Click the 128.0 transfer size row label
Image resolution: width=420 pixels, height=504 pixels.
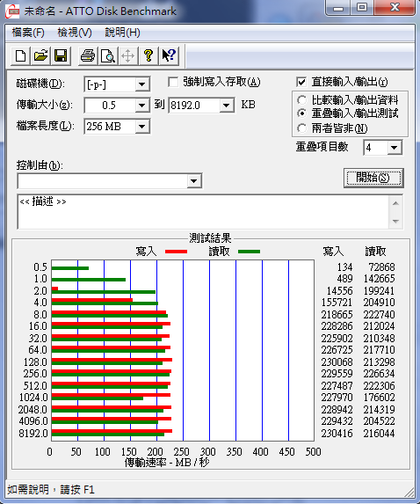click(35, 362)
